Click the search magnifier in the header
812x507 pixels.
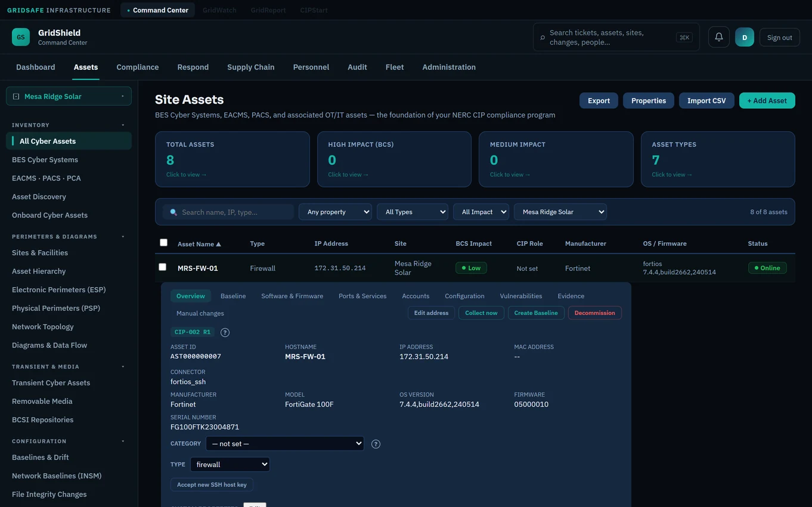click(x=543, y=38)
